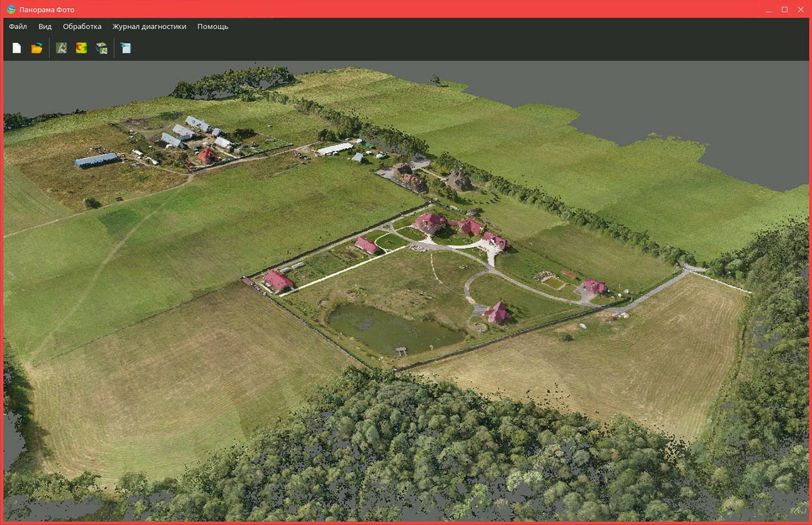This screenshot has height=525, width=812.
Task: Click the colored elevation heat map icon
Action: point(81,48)
